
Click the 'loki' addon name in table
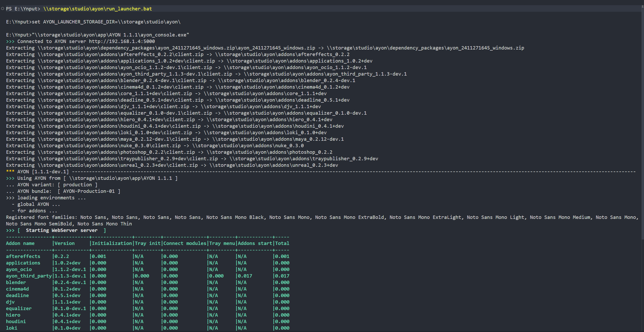click(x=12, y=328)
